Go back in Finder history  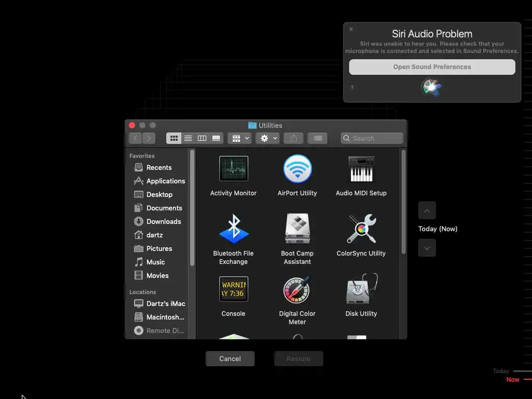tap(136, 138)
